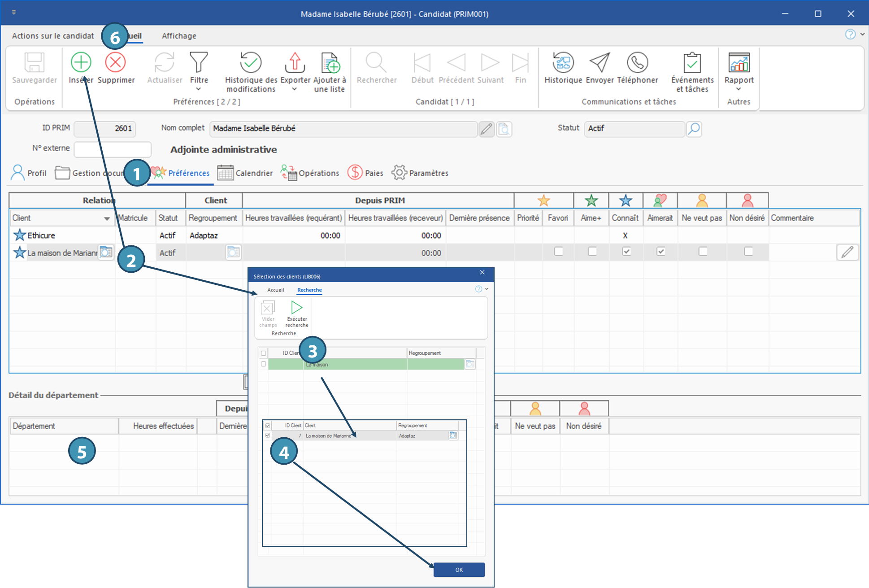Open the Rapport dropdown menu

point(739,89)
